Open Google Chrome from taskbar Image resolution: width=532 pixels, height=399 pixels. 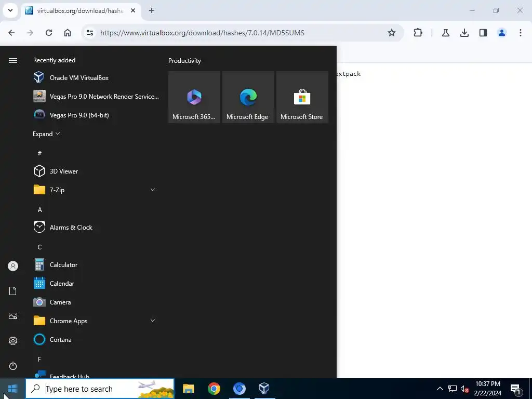coord(214,389)
